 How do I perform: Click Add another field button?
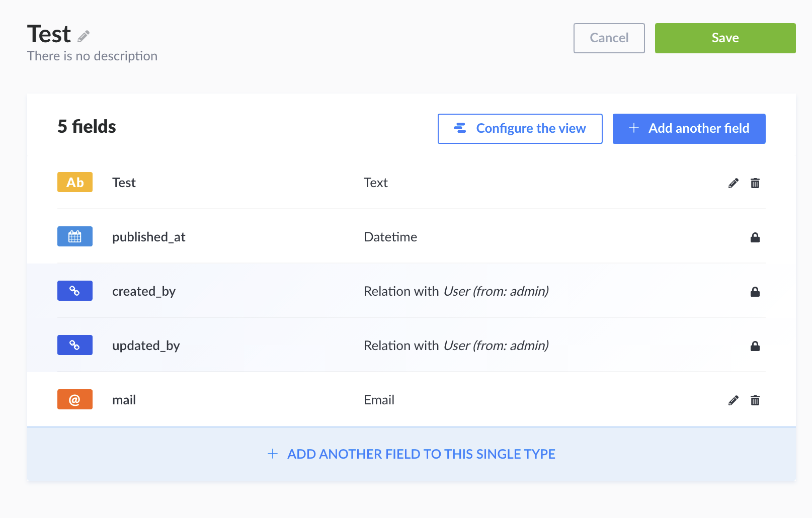(689, 129)
